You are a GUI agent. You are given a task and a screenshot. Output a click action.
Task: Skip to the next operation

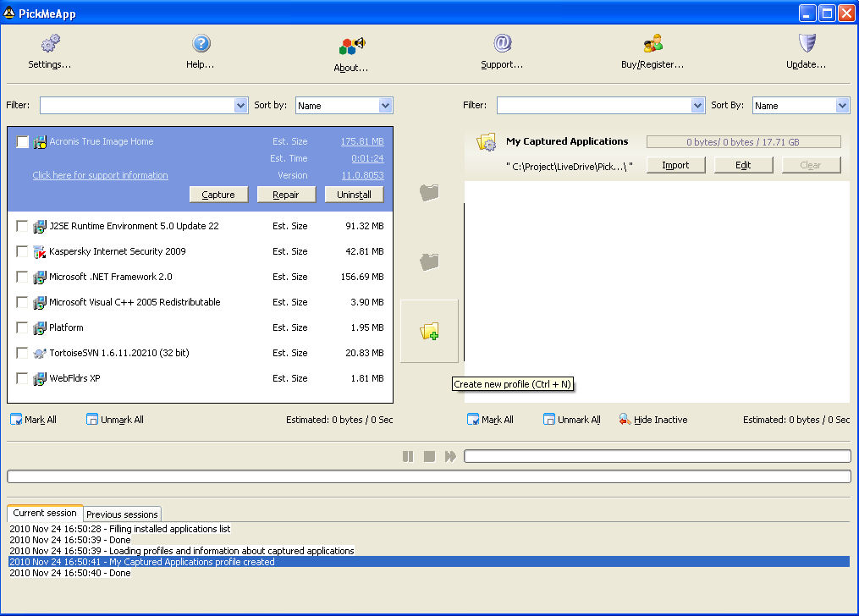click(x=450, y=456)
